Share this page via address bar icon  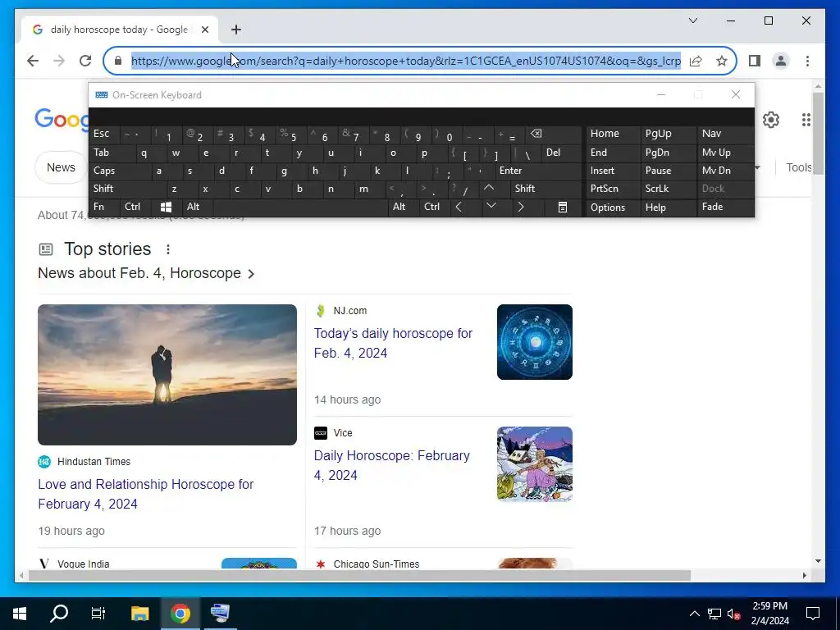click(696, 61)
